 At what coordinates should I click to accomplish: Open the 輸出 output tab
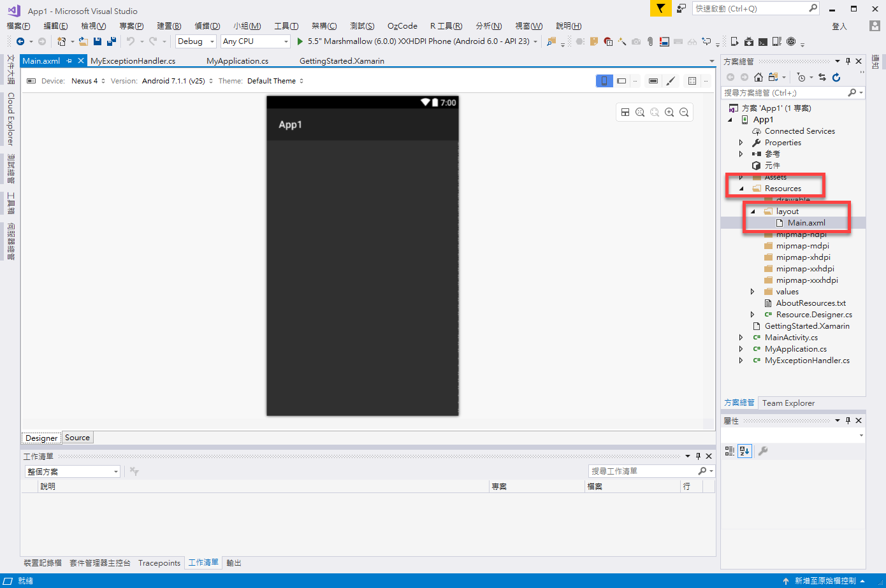234,563
